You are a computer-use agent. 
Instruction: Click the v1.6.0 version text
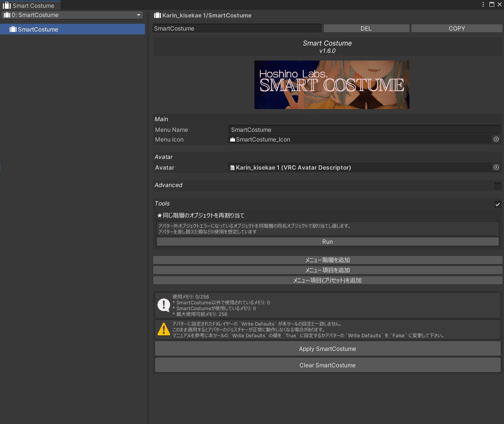[327, 51]
